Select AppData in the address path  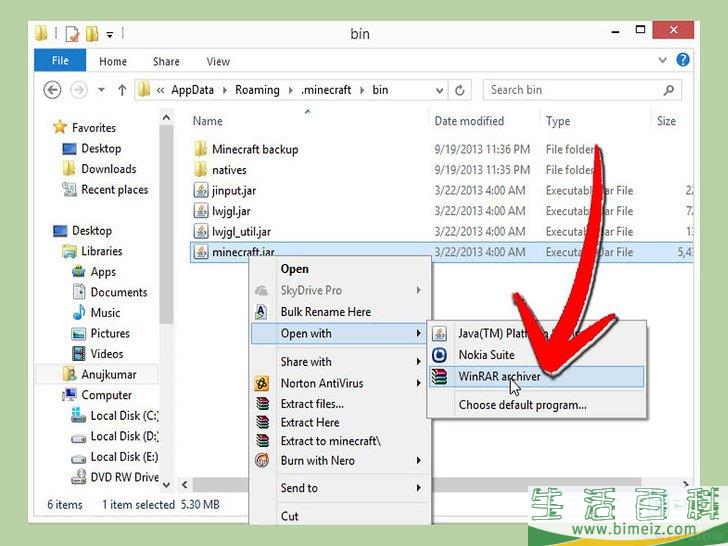192,90
